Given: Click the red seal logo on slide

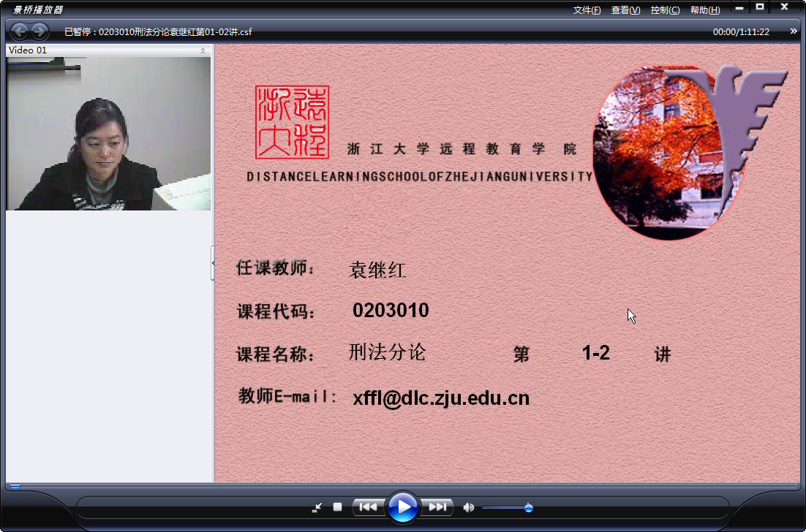Looking at the screenshot, I should point(292,122).
